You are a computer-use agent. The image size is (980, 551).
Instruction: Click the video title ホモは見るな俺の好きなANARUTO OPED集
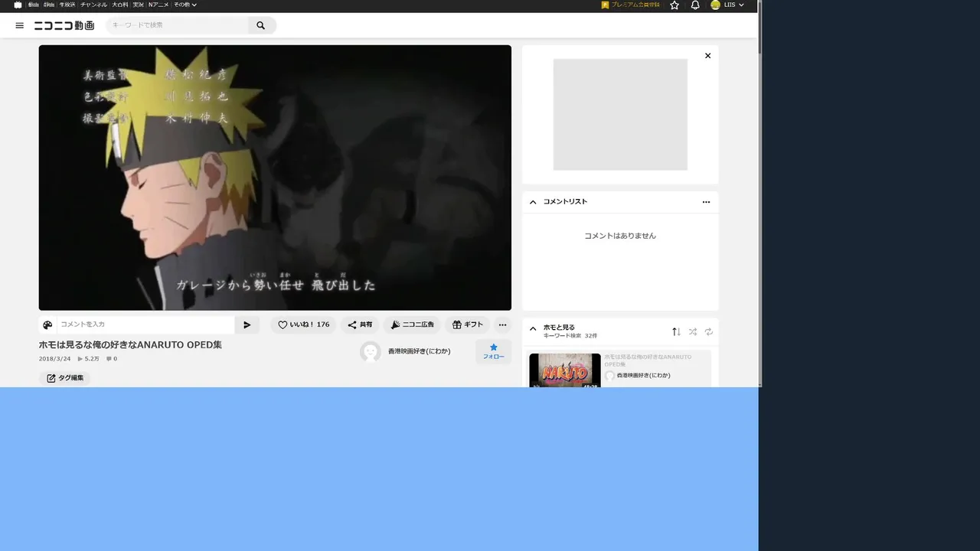tap(130, 345)
